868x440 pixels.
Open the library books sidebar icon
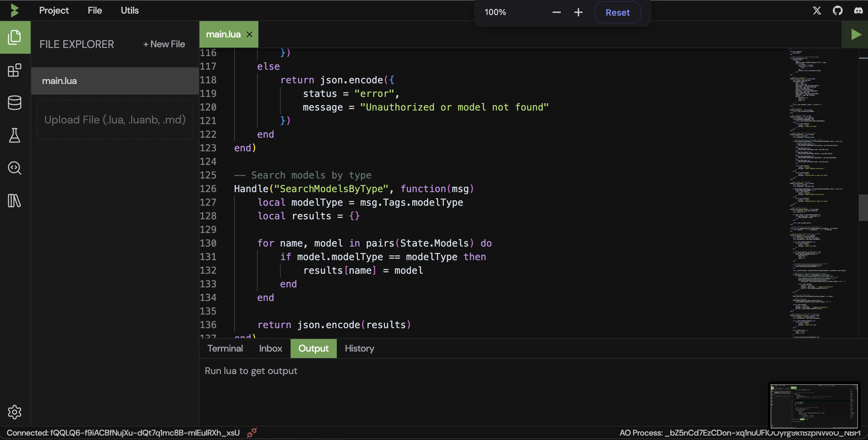(x=15, y=201)
